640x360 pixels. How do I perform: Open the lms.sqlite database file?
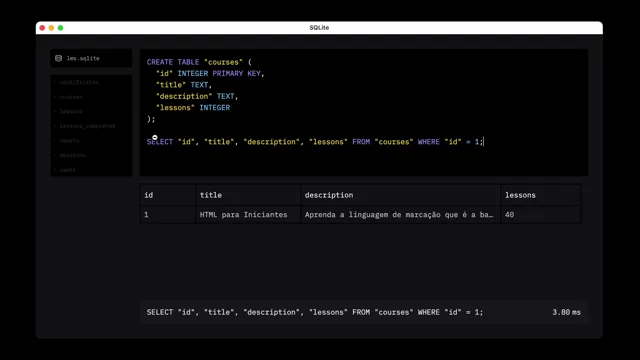[91, 58]
